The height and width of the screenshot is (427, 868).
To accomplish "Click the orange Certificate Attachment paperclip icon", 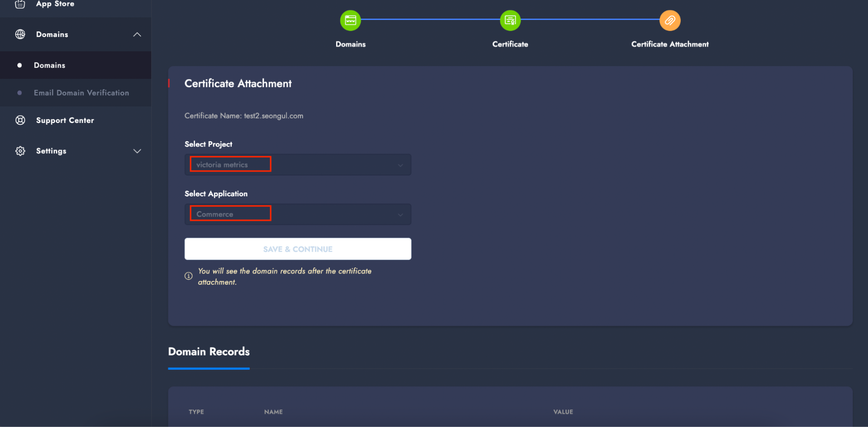I will [670, 20].
